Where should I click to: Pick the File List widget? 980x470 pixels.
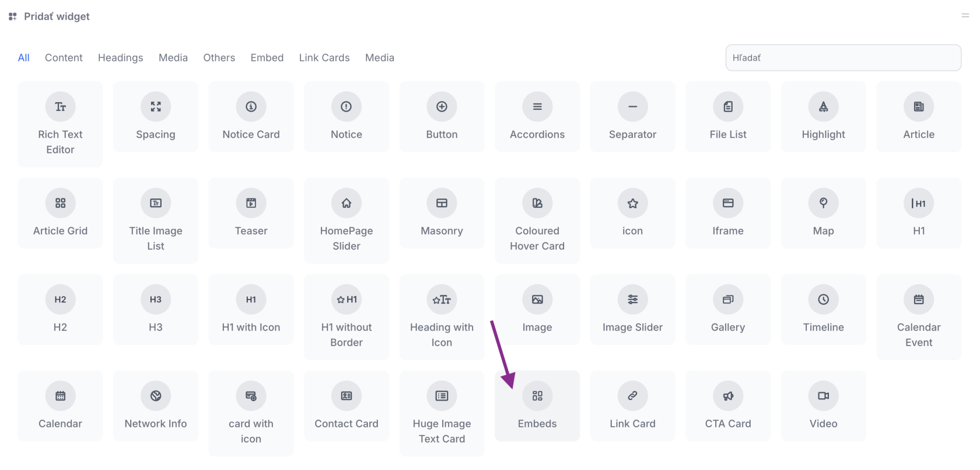pos(728,117)
